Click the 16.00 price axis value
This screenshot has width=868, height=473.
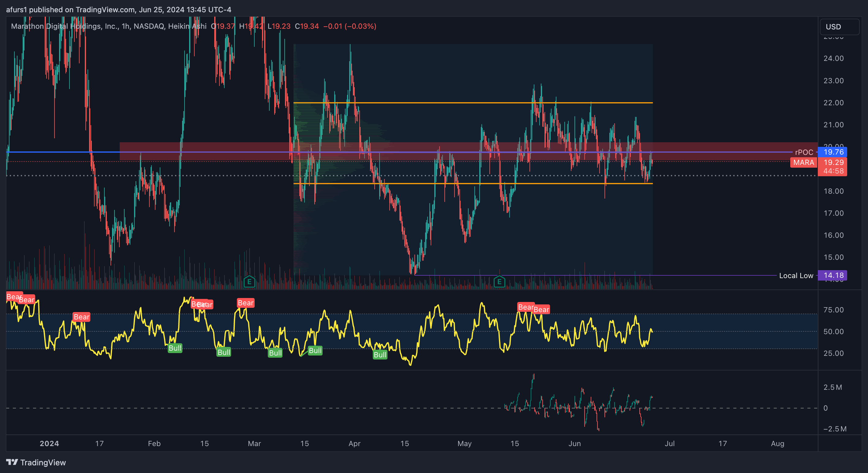834,235
